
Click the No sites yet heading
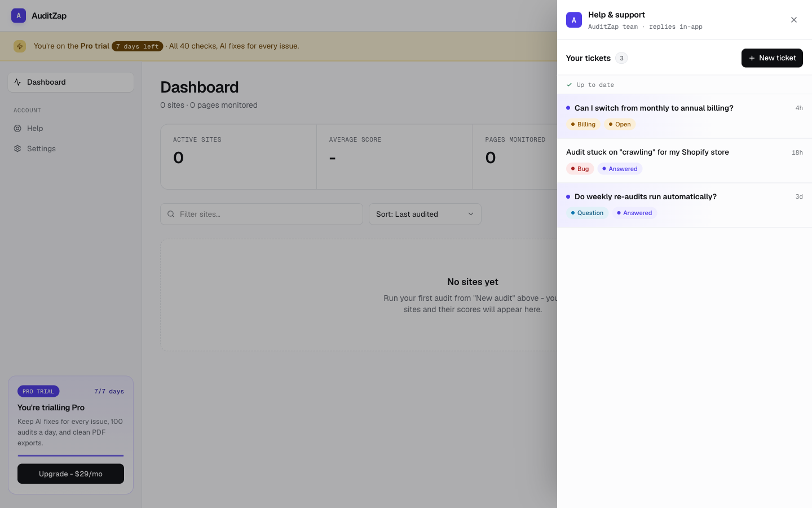point(473,282)
